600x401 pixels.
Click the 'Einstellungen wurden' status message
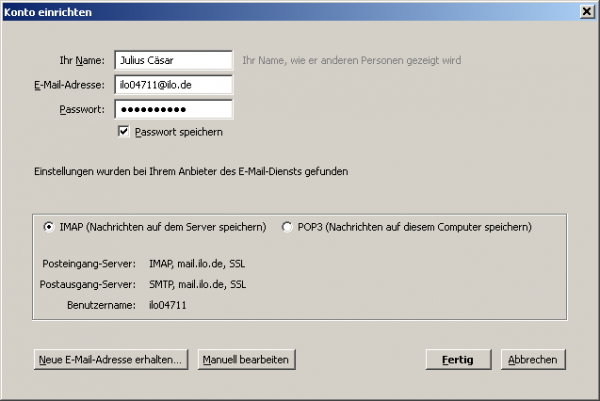191,171
